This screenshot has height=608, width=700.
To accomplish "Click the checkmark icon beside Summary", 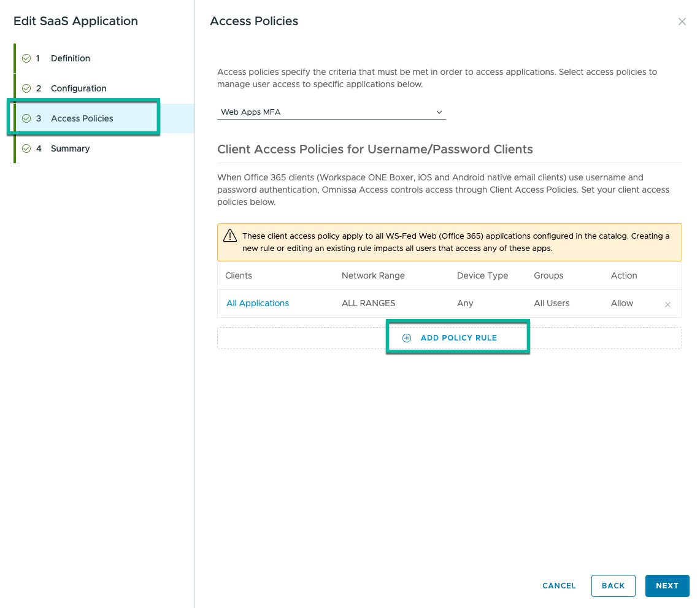I will coord(26,148).
